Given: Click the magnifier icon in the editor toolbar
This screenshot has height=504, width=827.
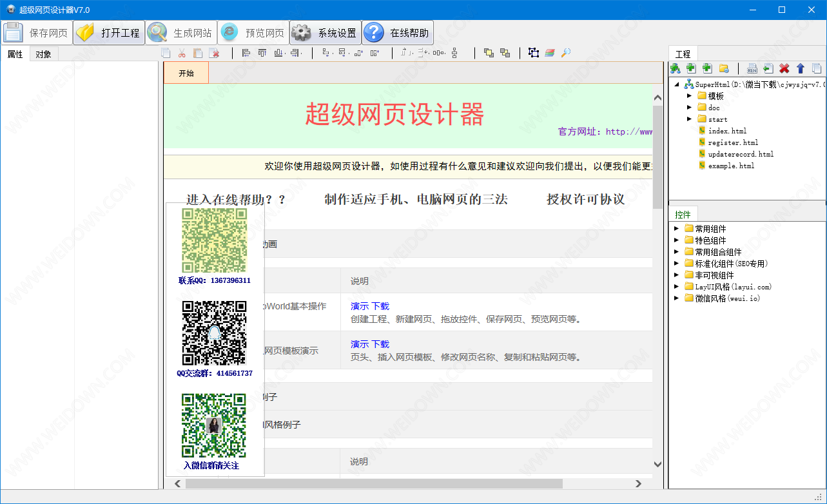Looking at the screenshot, I should (565, 53).
